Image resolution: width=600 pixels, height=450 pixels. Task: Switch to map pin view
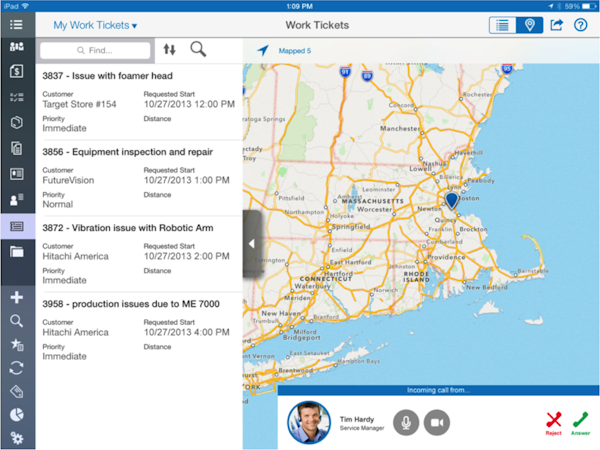click(529, 24)
